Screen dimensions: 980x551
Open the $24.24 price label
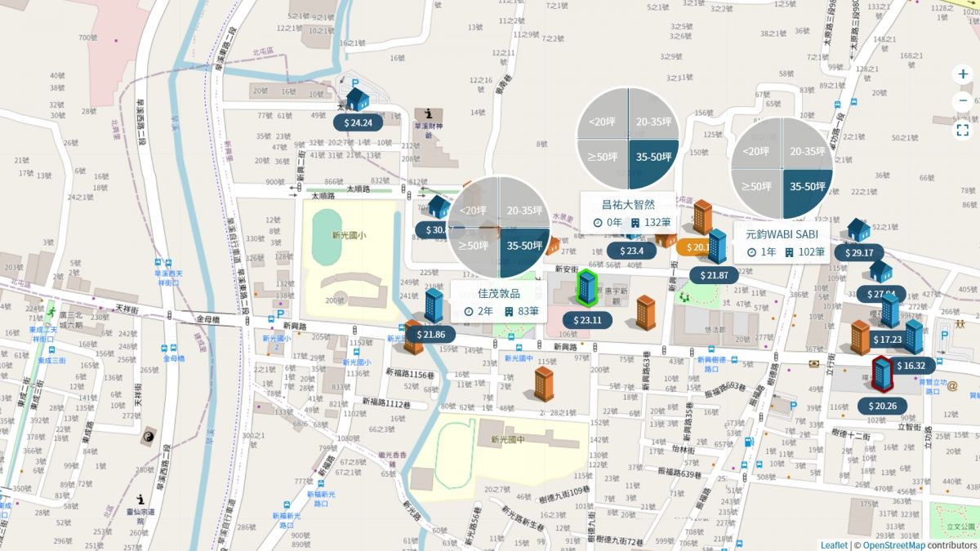coord(358,123)
